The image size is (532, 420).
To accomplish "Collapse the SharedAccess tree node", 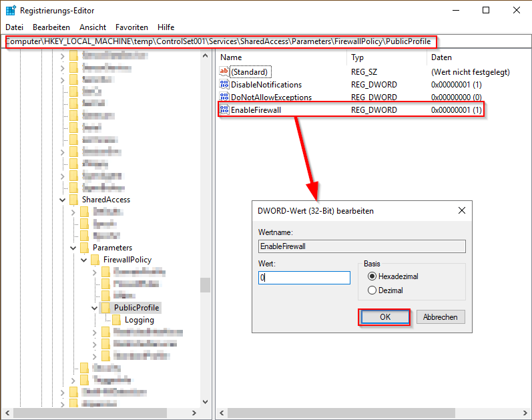I will pyautogui.click(x=63, y=200).
